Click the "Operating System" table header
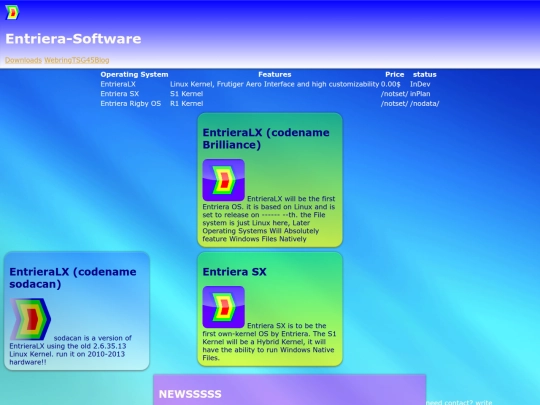This screenshot has width=540, height=405. 134,74
